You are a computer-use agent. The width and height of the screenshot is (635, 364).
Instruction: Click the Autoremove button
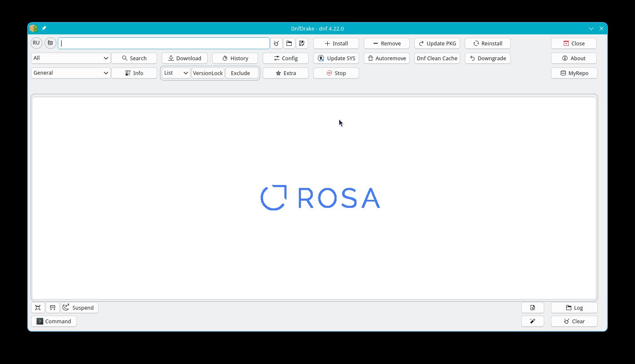pos(387,58)
